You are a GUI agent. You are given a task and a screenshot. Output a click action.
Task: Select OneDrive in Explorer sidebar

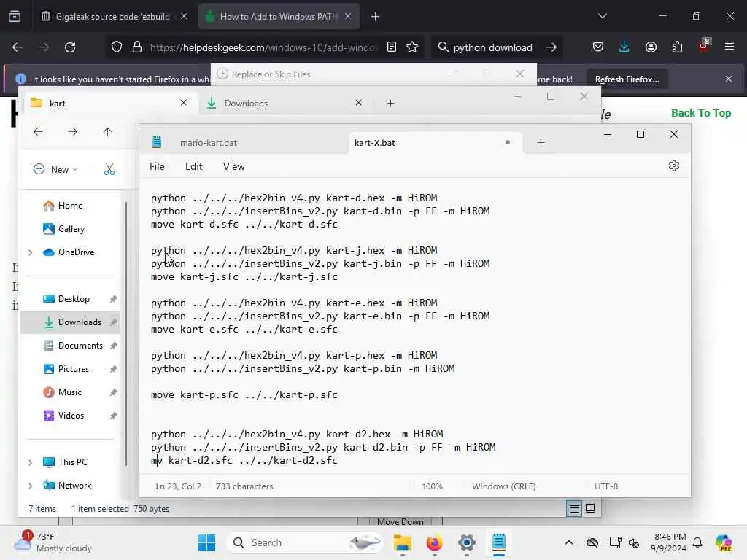tap(76, 252)
